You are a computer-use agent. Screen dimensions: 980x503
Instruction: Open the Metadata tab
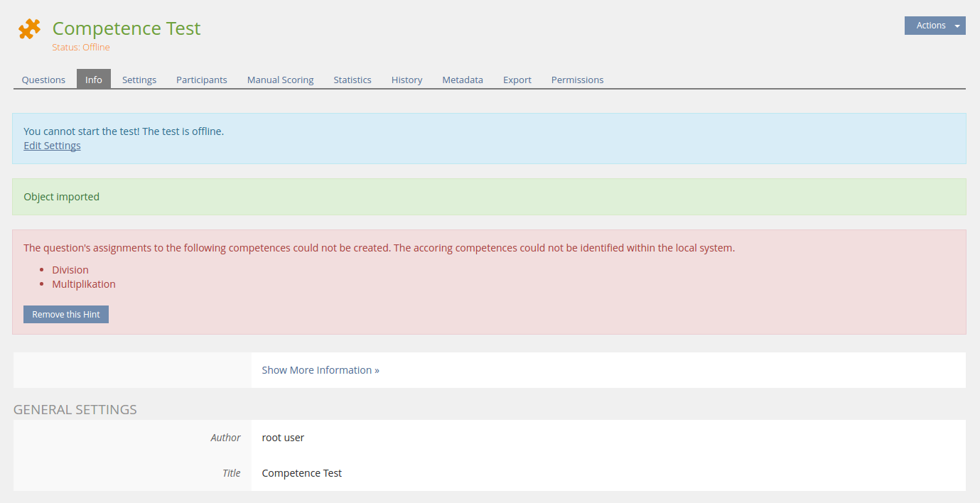point(463,80)
